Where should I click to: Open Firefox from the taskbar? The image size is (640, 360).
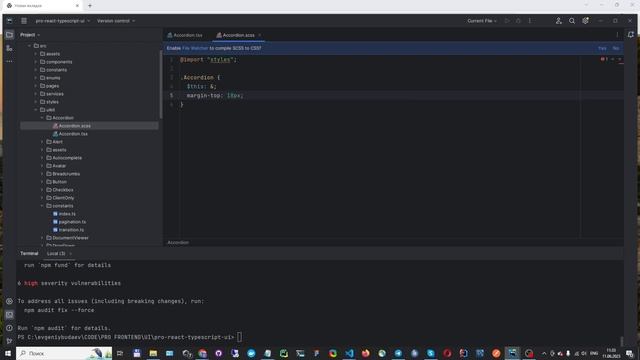coord(365,353)
